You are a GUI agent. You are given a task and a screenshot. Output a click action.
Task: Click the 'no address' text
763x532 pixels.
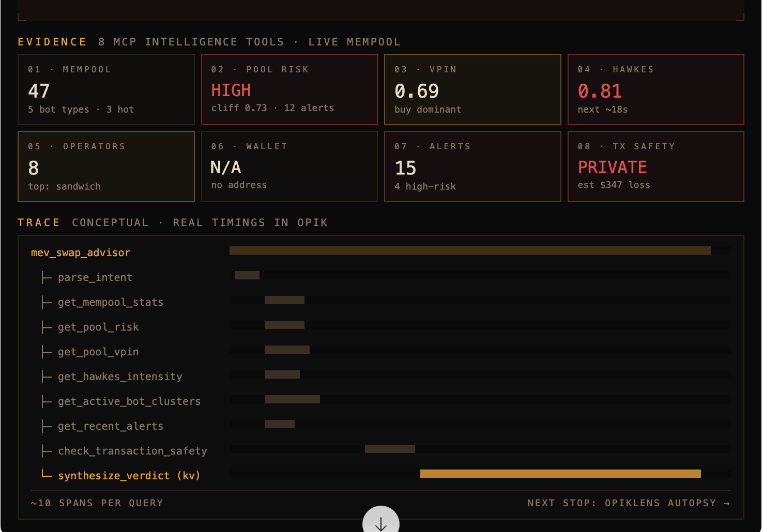239,185
